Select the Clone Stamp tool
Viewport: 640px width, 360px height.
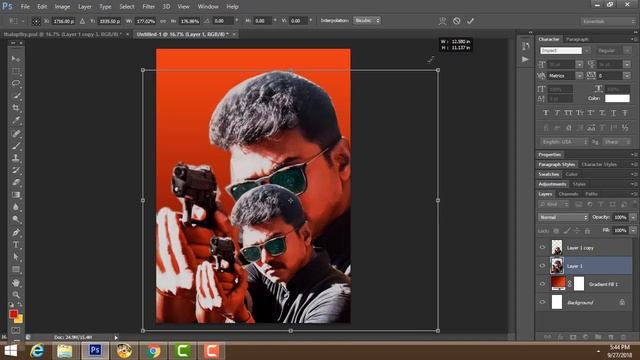point(16,158)
